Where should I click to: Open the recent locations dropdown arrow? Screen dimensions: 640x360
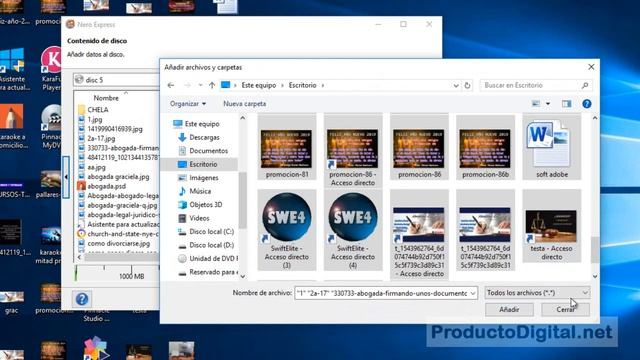(x=200, y=85)
